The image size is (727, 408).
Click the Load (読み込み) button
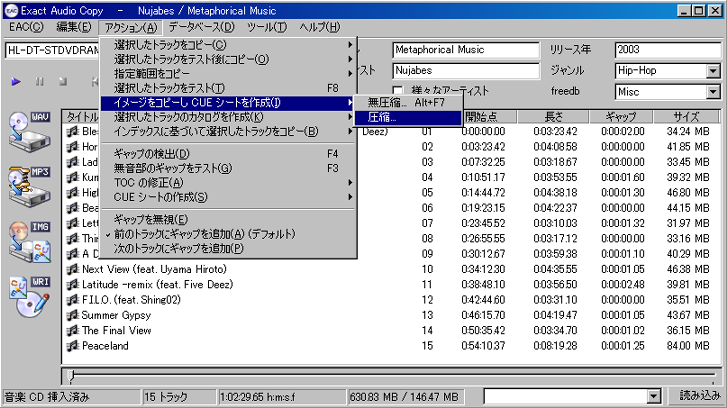(x=699, y=395)
